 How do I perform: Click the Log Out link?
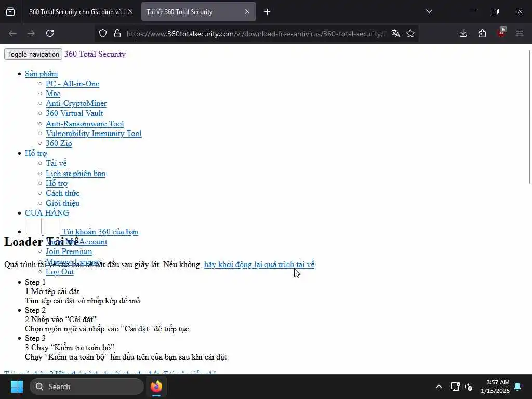tap(60, 272)
